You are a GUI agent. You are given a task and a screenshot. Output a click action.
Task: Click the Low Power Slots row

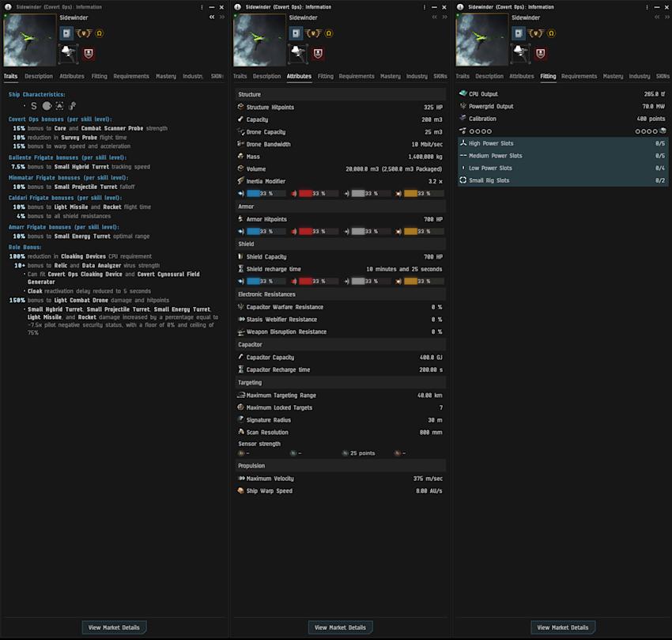[563, 169]
